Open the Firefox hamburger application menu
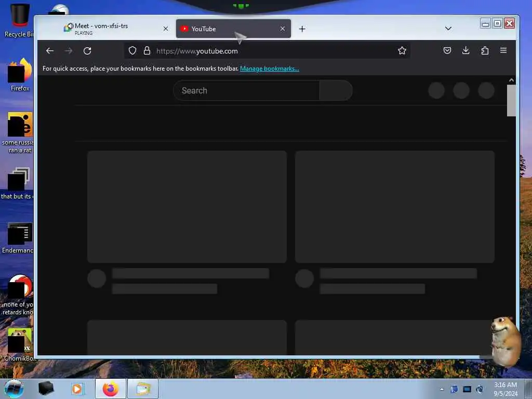 tap(503, 50)
